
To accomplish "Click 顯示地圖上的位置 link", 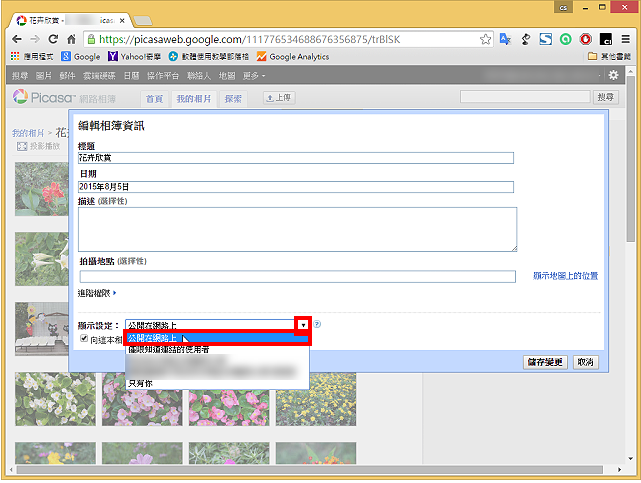I will (565, 276).
